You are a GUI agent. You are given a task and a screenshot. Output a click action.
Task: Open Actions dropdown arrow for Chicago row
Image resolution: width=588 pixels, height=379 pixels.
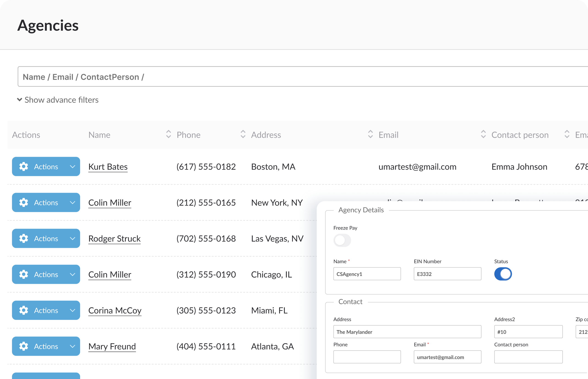click(72, 274)
